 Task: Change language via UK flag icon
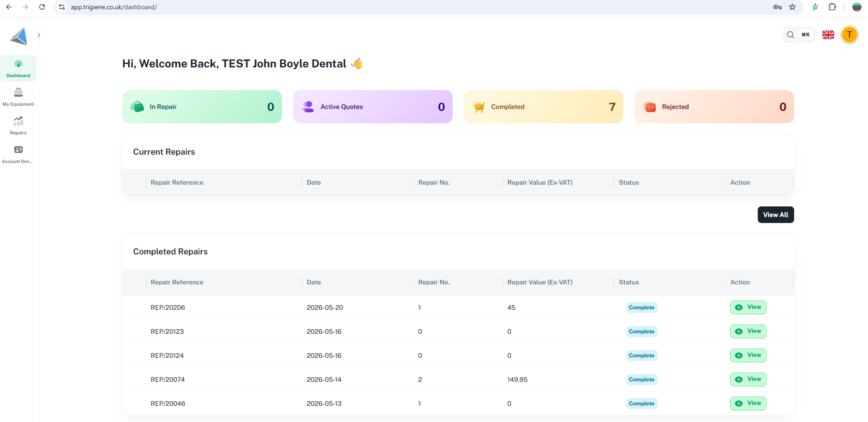(828, 35)
